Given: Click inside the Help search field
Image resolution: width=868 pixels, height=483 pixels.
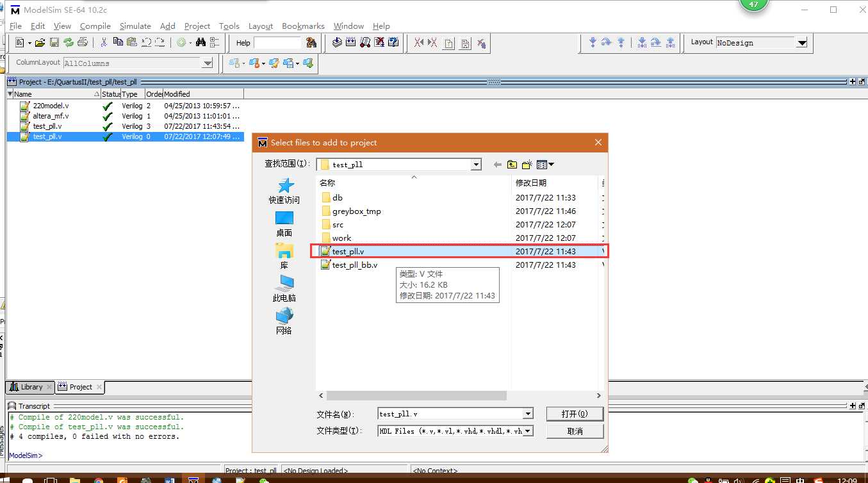Looking at the screenshot, I should point(277,43).
